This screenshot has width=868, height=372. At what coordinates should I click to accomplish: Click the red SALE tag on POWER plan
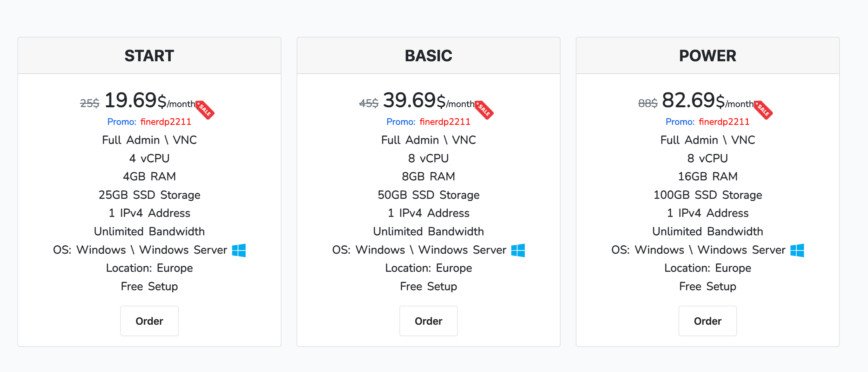(763, 110)
